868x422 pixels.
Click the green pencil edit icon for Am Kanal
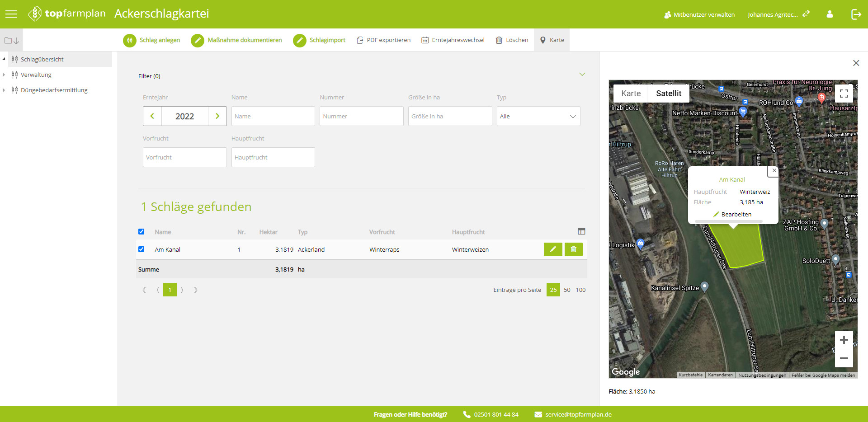coord(552,249)
